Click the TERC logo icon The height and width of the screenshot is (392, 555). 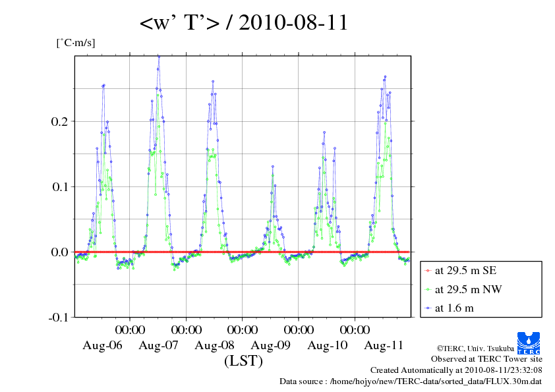click(x=529, y=343)
